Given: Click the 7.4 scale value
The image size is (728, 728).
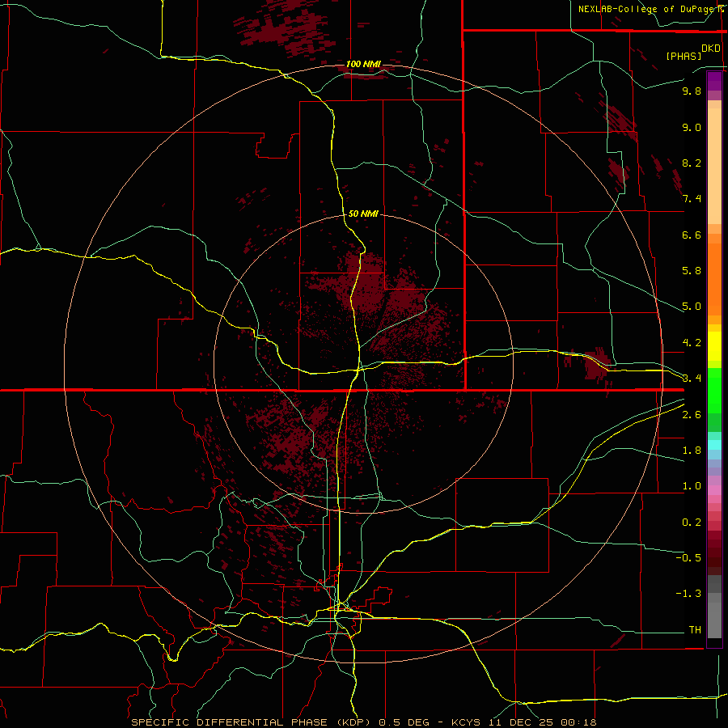Looking at the screenshot, I should coord(692,199).
